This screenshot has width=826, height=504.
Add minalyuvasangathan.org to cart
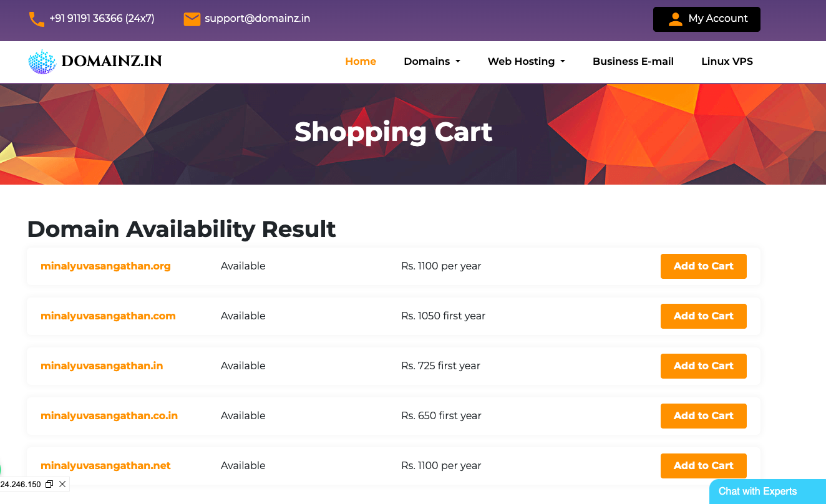point(703,266)
